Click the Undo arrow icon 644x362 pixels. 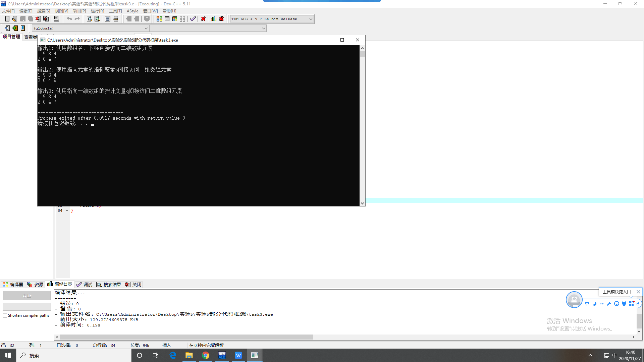69,19
